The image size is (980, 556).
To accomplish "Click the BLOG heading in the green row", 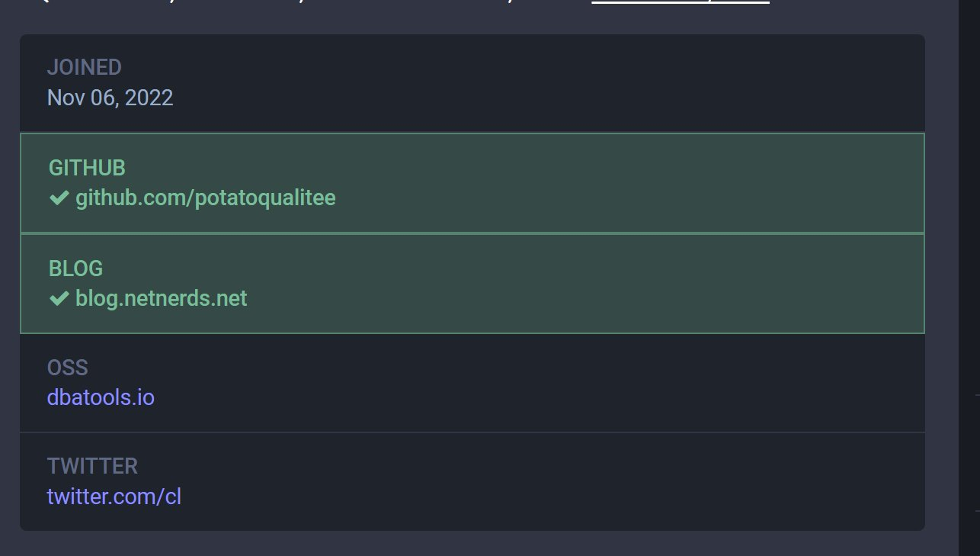I will (x=75, y=268).
